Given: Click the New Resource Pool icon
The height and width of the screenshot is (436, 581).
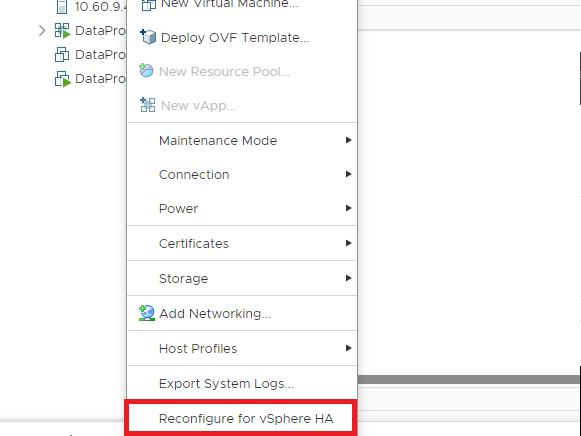Looking at the screenshot, I should (146, 70).
